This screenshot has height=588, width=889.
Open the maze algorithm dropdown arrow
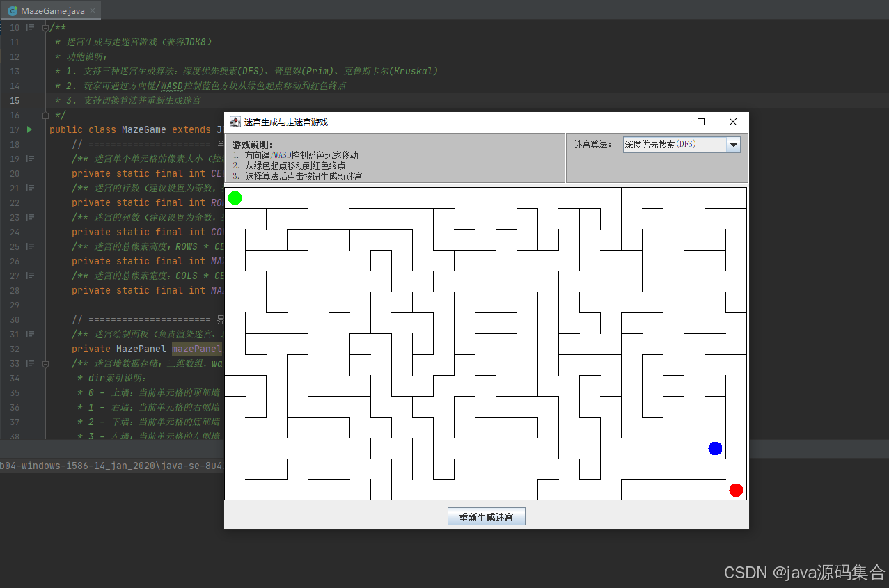click(x=734, y=145)
